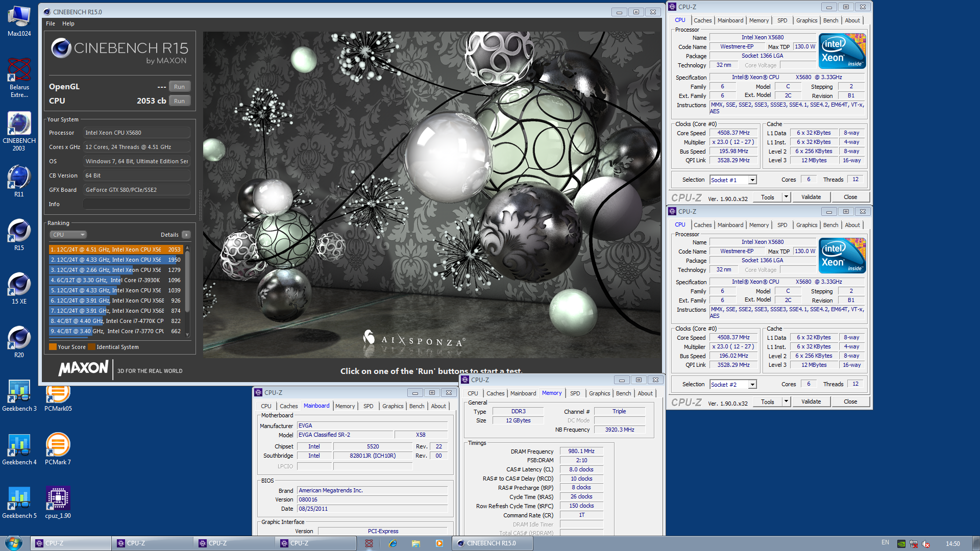Select ranking row 9 Intel Core i7-3770
980x551 pixels.
coord(116,331)
